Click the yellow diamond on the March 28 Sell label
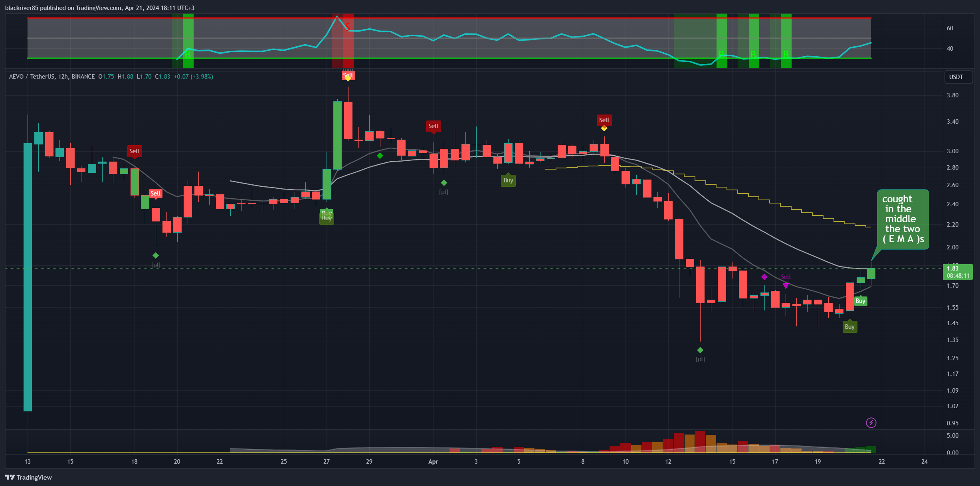980x486 pixels. 348,78
